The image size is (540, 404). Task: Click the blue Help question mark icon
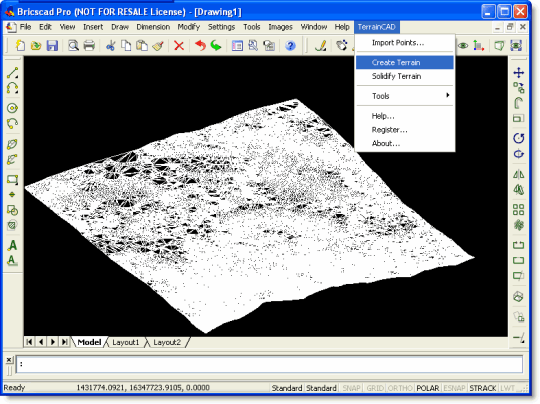pos(290,45)
